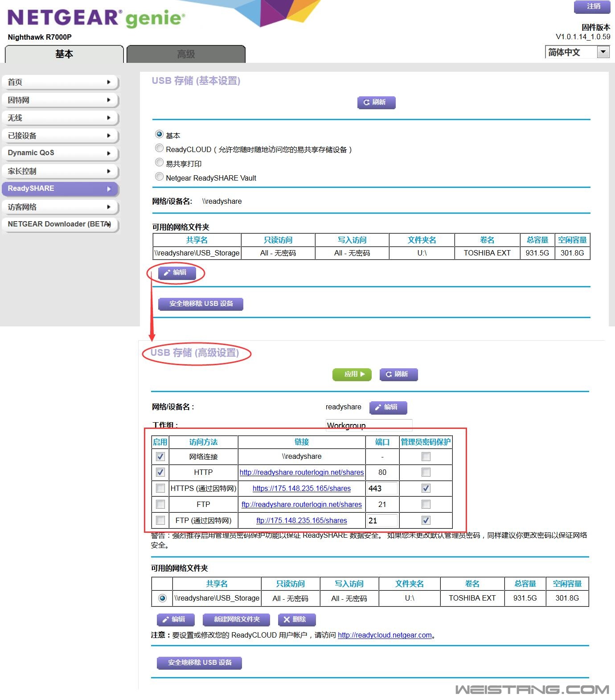Screen dimensions: 615x700
Task: Click 301.8G cell in advanced table
Action: (x=567, y=598)
